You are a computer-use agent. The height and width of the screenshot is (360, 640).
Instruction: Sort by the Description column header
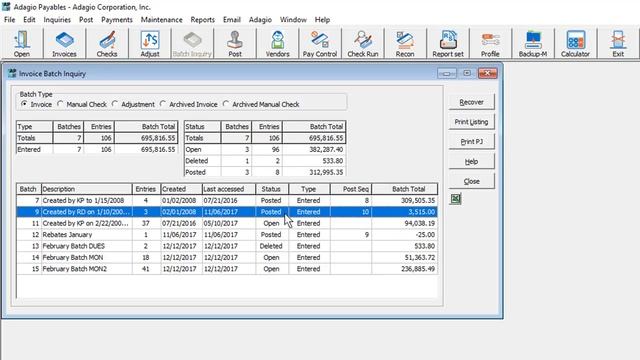(x=87, y=189)
